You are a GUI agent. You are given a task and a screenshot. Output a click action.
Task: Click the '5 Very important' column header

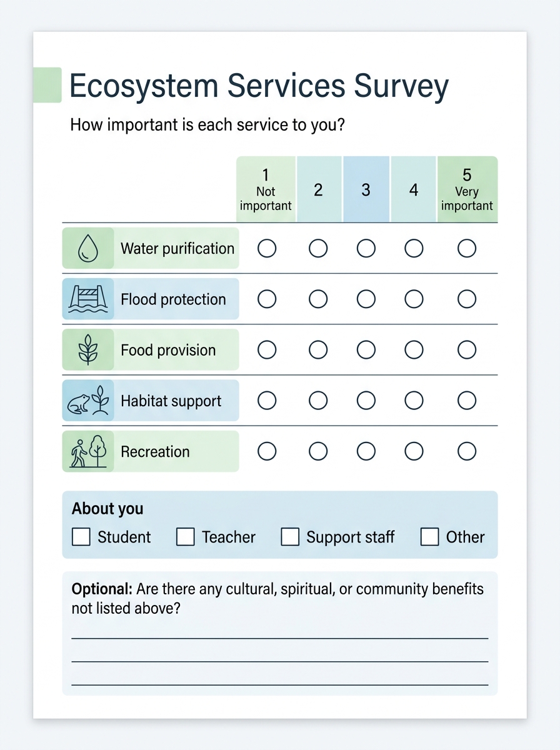coord(467,189)
